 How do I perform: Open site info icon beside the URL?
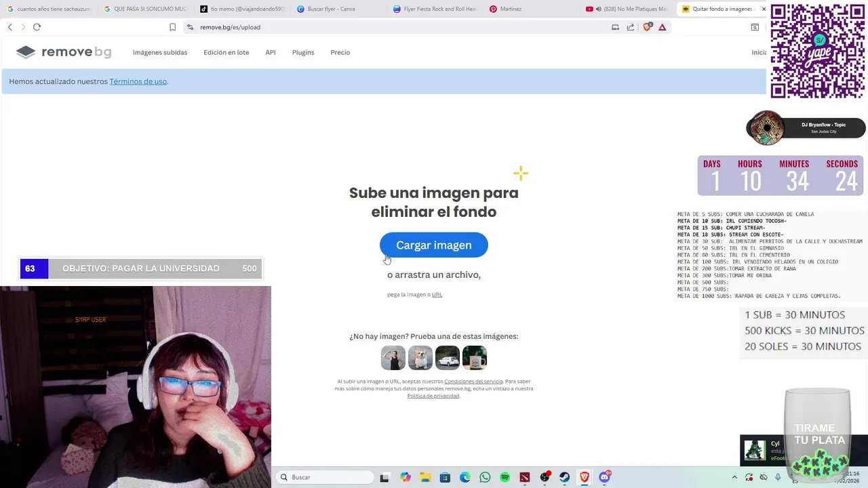[190, 27]
